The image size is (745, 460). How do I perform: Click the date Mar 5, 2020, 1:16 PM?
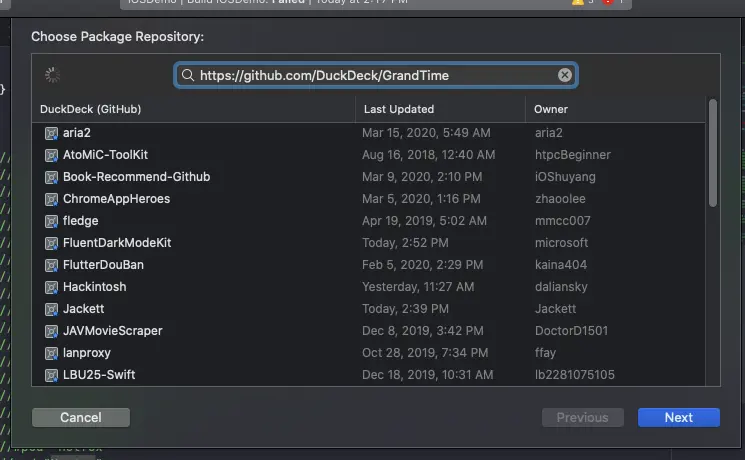click(421, 199)
